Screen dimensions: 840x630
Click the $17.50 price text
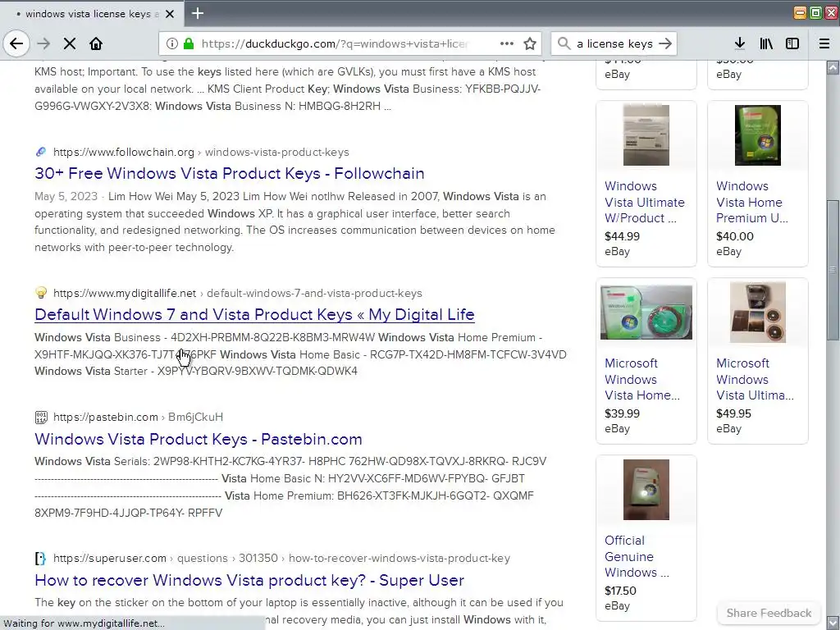[620, 591]
